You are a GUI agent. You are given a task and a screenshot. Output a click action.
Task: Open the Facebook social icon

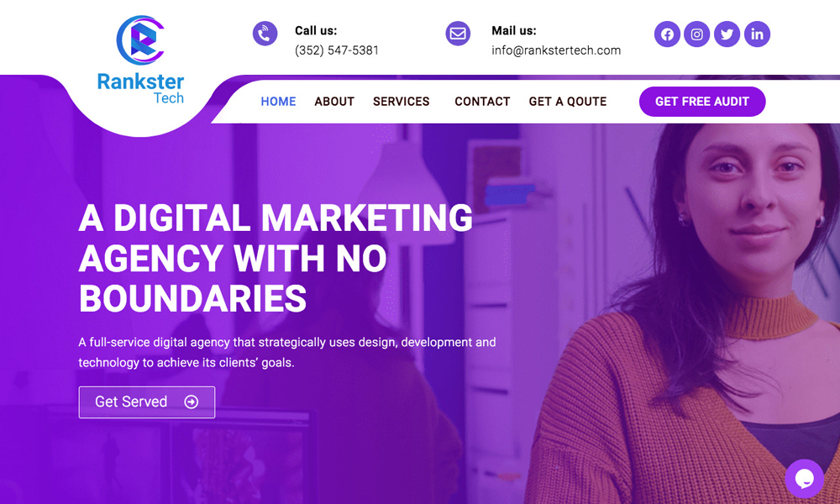[x=667, y=34]
